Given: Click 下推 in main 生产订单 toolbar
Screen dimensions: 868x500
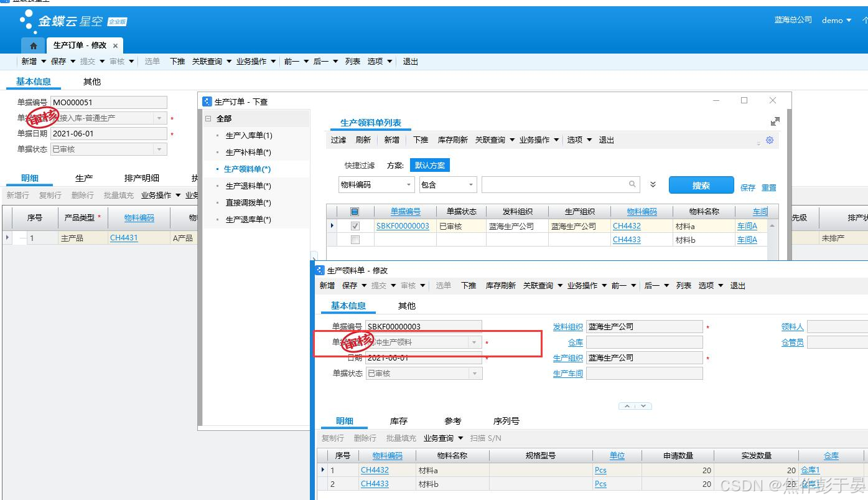Looking at the screenshot, I should click(177, 62).
